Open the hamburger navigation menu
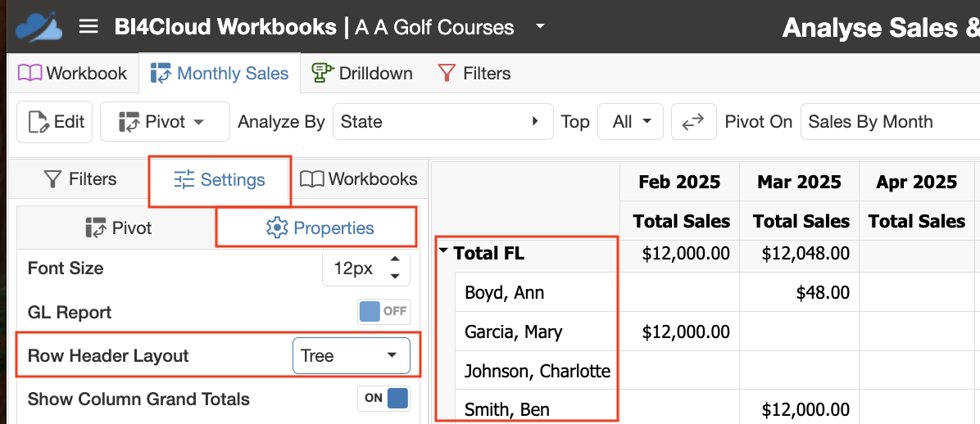 coord(88,27)
